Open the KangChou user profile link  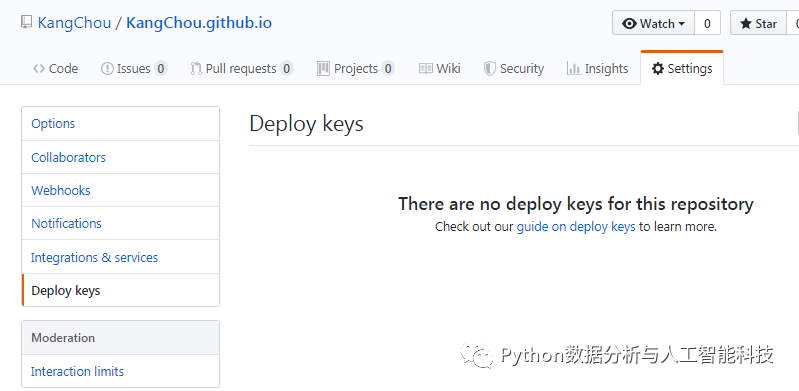tap(74, 23)
